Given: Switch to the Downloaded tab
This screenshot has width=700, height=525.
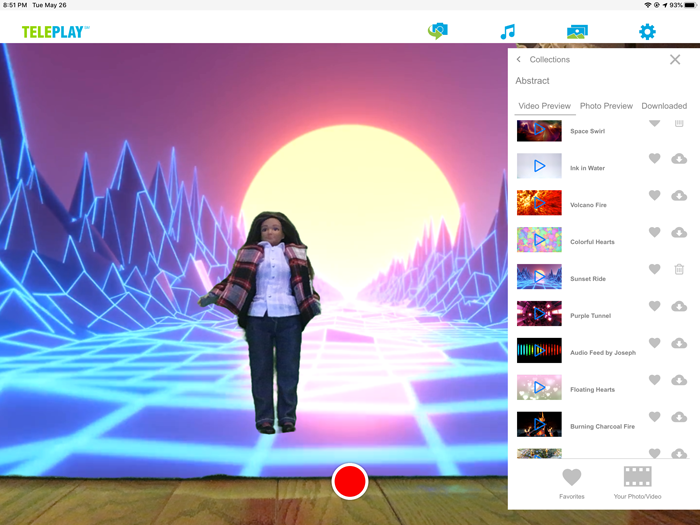Looking at the screenshot, I should (664, 106).
